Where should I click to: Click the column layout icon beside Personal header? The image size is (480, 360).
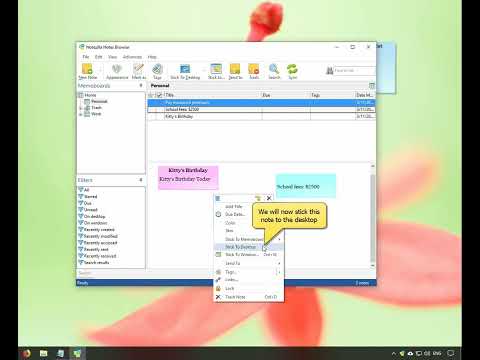point(372,86)
